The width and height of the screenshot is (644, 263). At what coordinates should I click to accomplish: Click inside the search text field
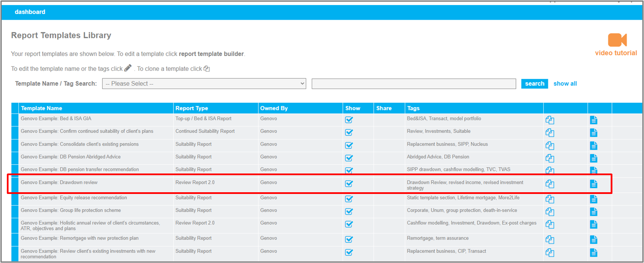[x=413, y=84]
